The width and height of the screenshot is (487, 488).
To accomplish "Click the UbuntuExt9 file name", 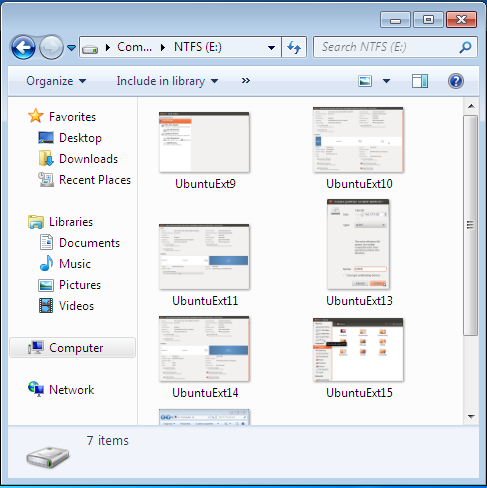I will pyautogui.click(x=205, y=184).
